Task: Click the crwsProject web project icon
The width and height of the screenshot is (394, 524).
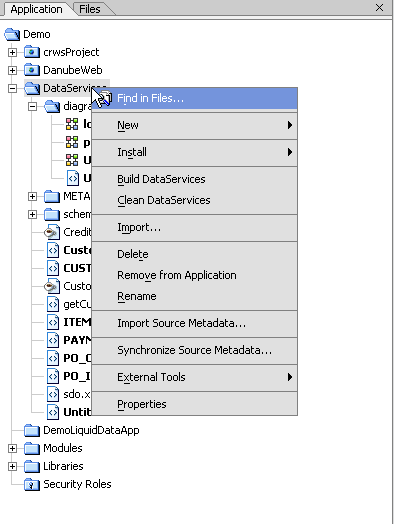Action: (32, 52)
